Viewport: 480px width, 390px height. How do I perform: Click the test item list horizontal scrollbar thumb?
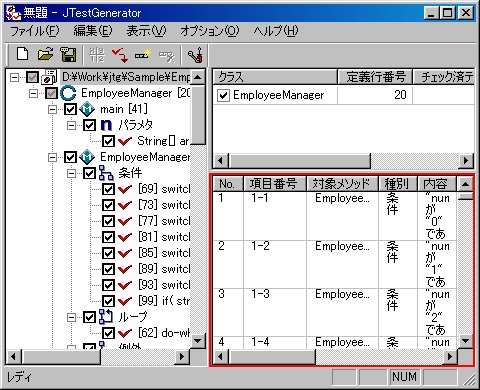[272, 357]
